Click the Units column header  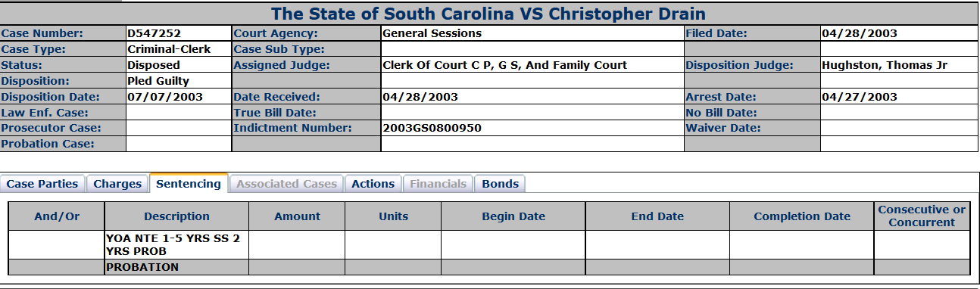(393, 216)
